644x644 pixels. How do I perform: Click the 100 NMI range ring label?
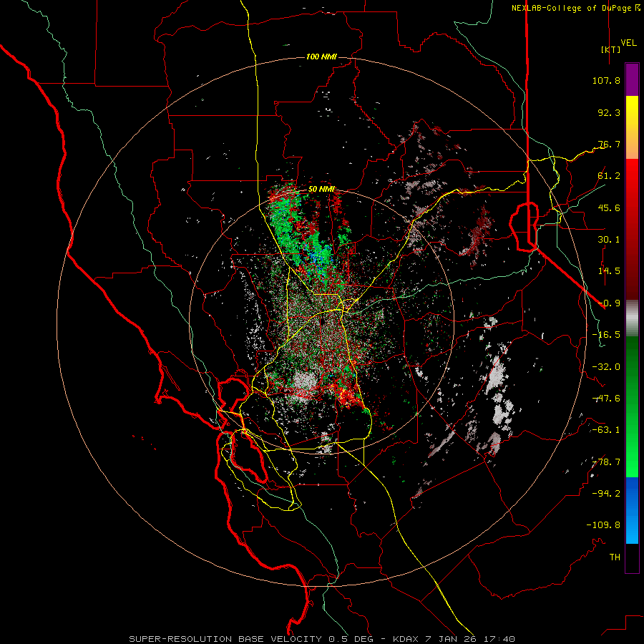click(x=321, y=57)
